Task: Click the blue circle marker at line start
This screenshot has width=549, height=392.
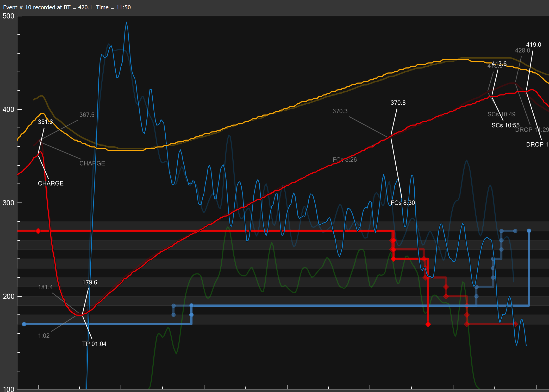Action: pyautogui.click(x=24, y=324)
